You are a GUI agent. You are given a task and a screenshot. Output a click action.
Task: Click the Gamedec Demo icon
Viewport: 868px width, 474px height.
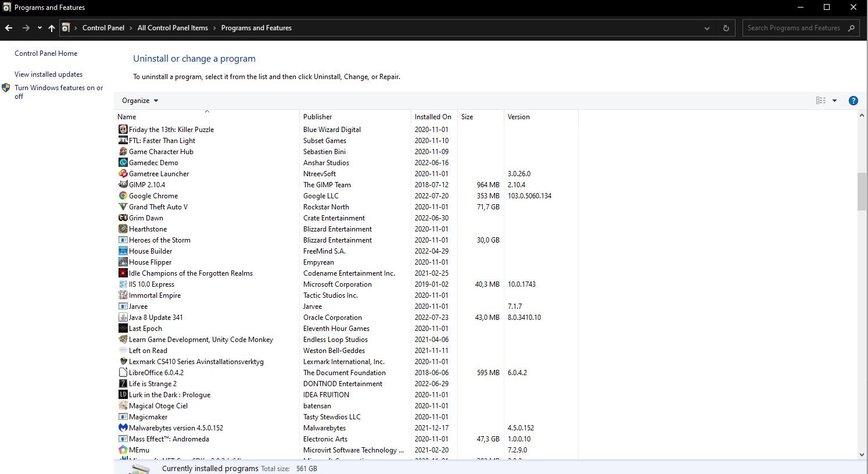(x=123, y=162)
